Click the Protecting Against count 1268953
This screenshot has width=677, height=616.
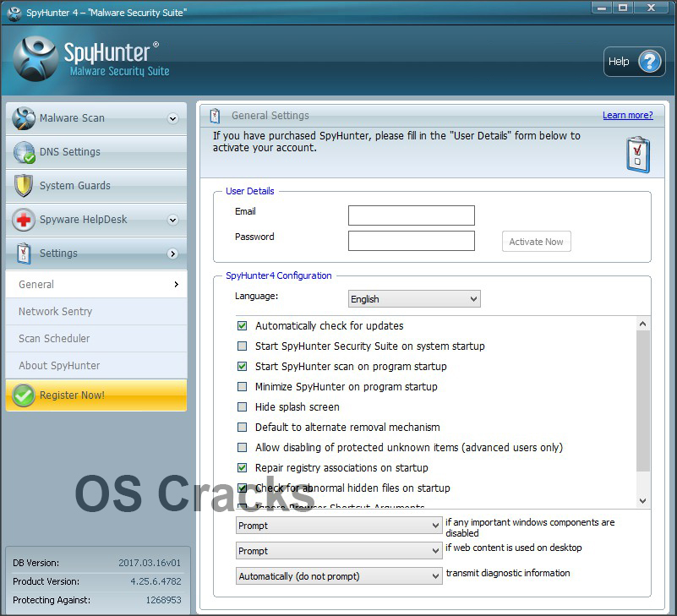coord(164,600)
